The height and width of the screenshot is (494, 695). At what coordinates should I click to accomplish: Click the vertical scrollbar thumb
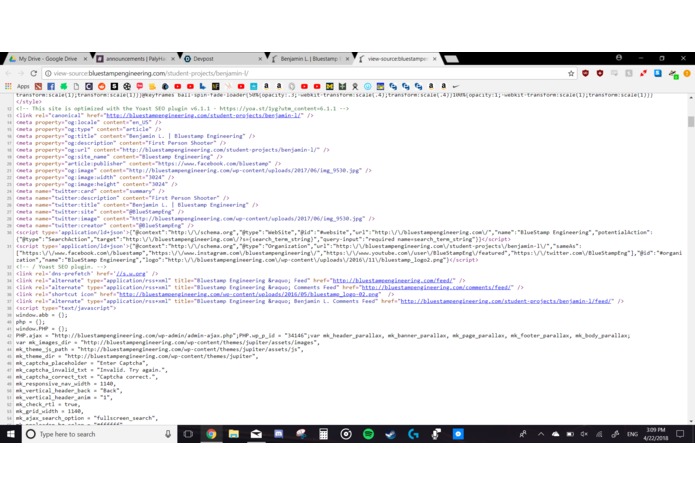click(691, 121)
